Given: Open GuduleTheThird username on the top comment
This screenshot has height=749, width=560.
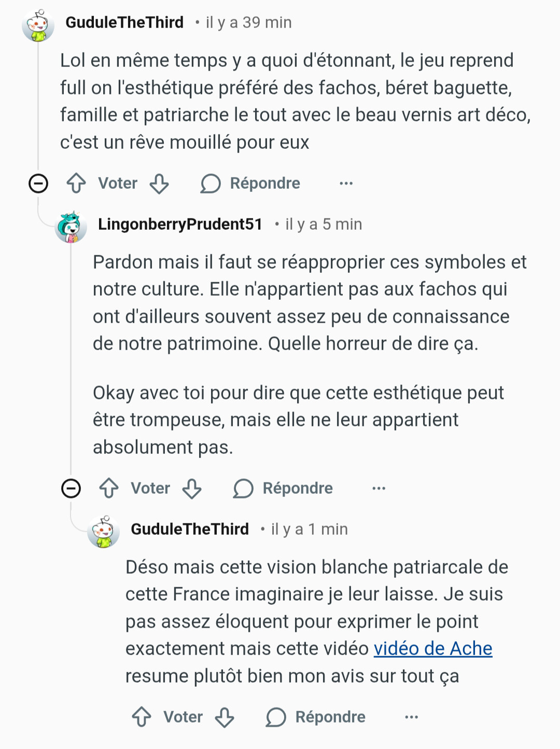Looking at the screenshot, I should click(x=124, y=22).
